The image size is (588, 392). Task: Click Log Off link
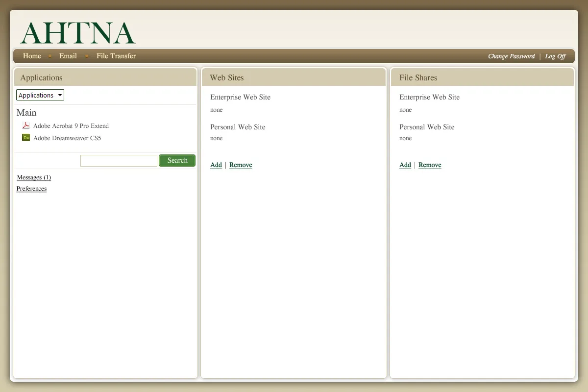tap(555, 56)
